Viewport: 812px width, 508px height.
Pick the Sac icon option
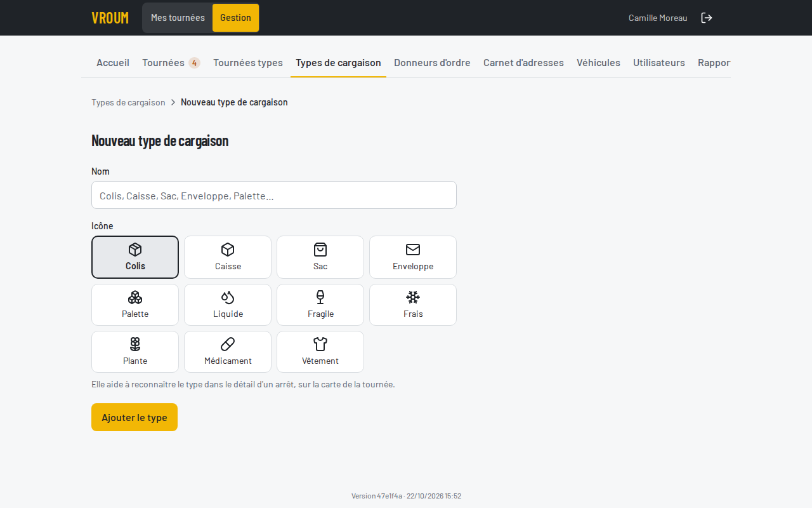click(320, 257)
